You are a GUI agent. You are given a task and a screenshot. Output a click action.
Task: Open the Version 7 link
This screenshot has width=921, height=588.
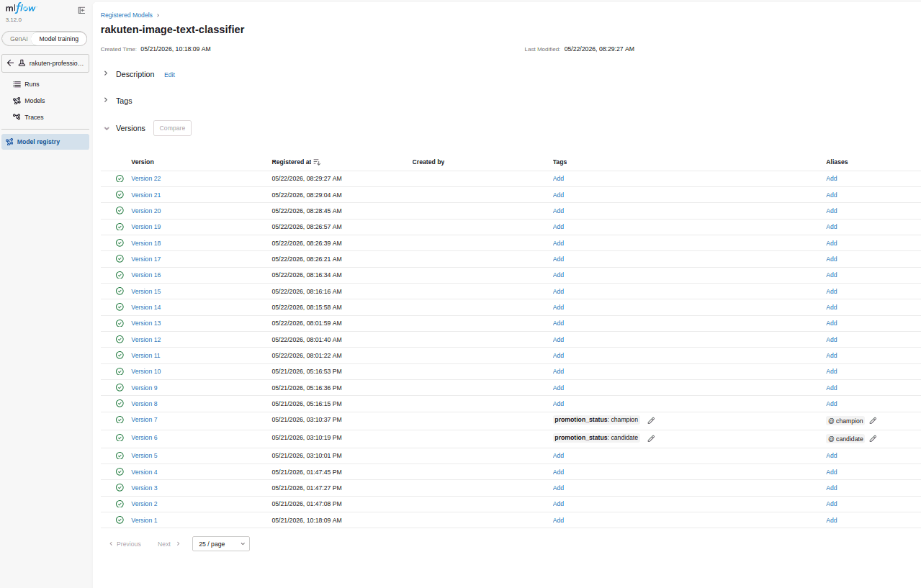[x=144, y=420]
